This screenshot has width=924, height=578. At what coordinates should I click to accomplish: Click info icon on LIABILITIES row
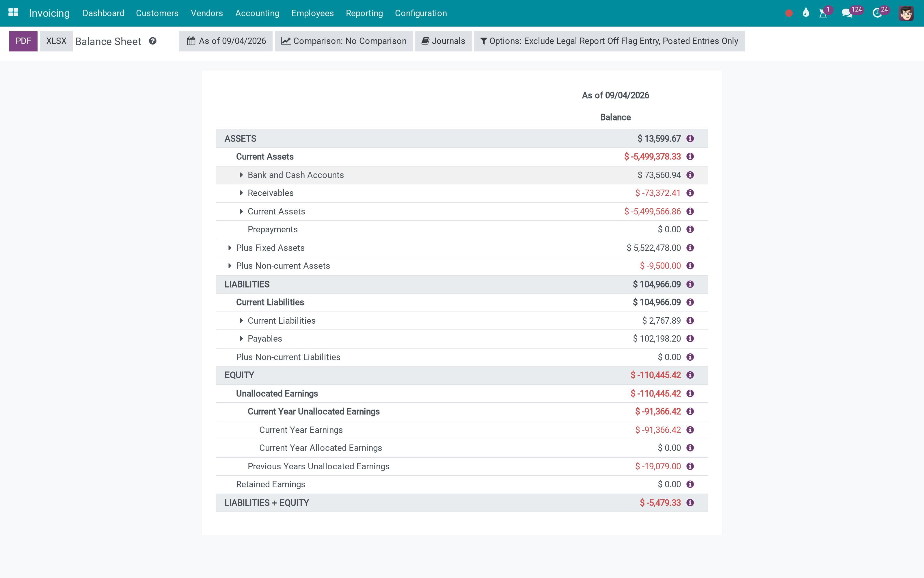pos(690,284)
